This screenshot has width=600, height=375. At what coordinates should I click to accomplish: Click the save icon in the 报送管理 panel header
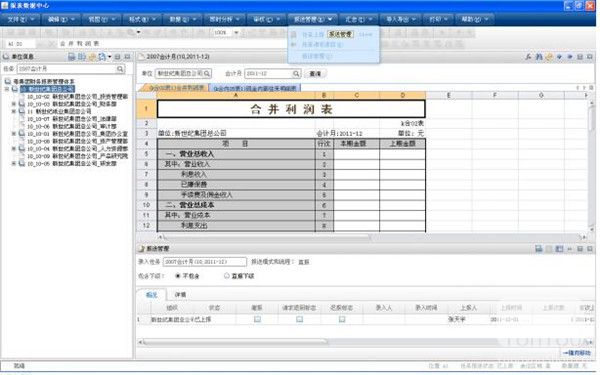tap(539, 249)
